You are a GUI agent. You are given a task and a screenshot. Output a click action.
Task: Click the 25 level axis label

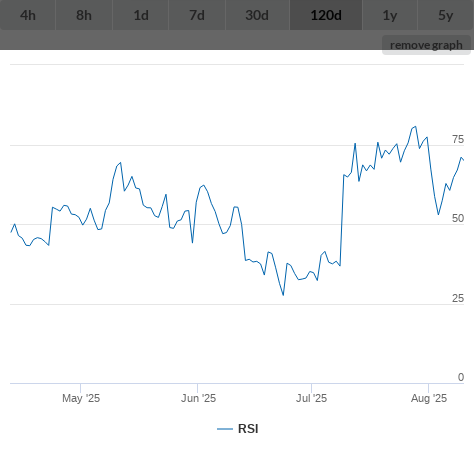458,298
